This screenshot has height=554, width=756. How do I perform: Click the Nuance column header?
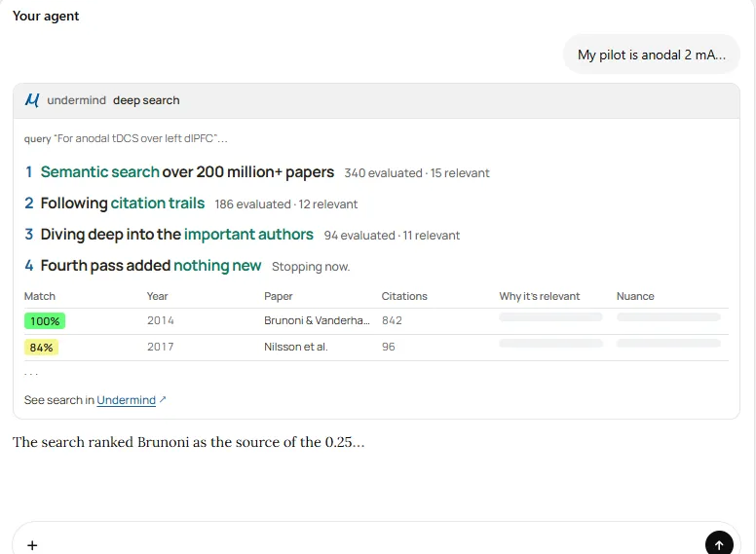pos(635,296)
